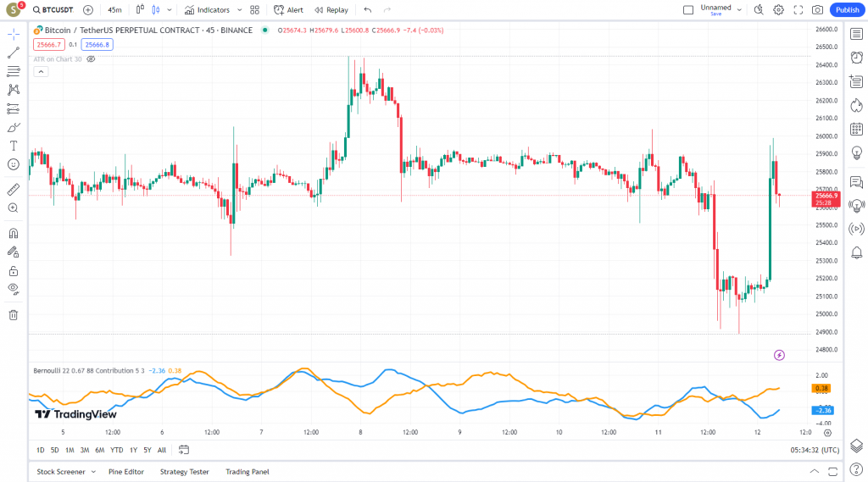
Task: Select the trend line drawing tool
Action: (14, 53)
